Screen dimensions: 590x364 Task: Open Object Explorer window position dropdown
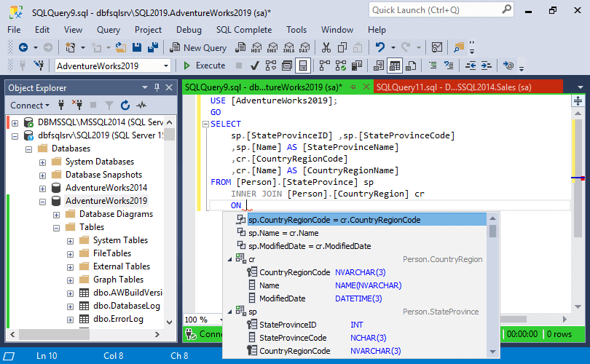click(x=144, y=87)
